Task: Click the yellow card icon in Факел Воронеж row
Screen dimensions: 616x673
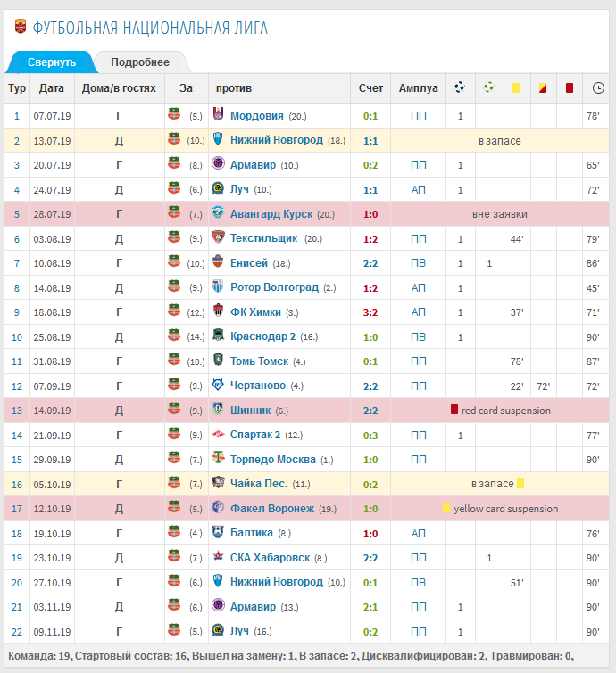Action: coord(446,508)
